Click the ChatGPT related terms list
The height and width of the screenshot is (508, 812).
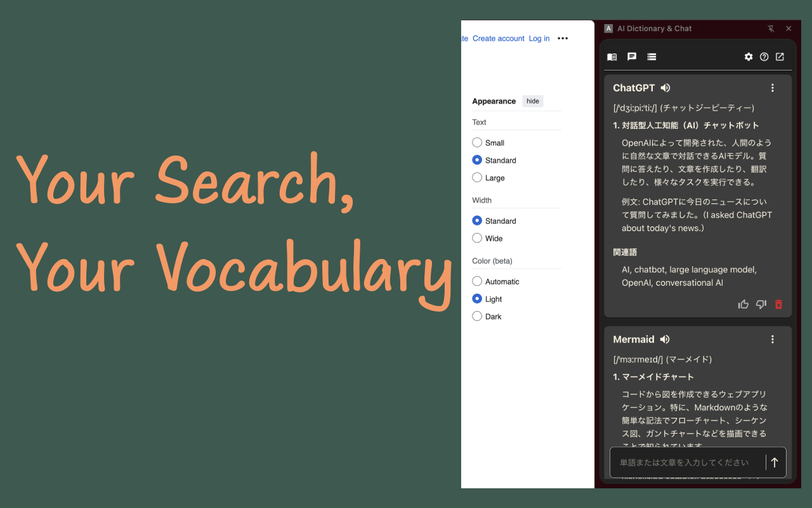pyautogui.click(x=689, y=276)
